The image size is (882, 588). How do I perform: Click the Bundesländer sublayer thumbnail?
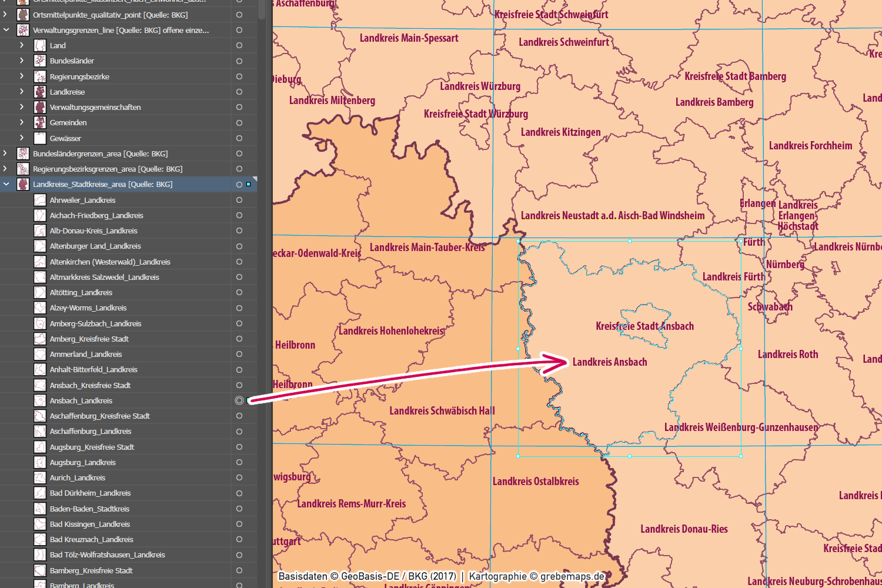[x=40, y=61]
